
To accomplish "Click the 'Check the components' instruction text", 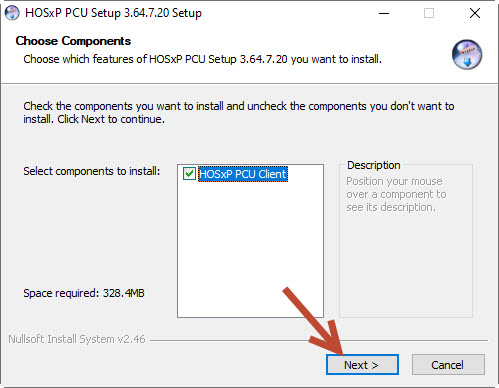I will [239, 112].
